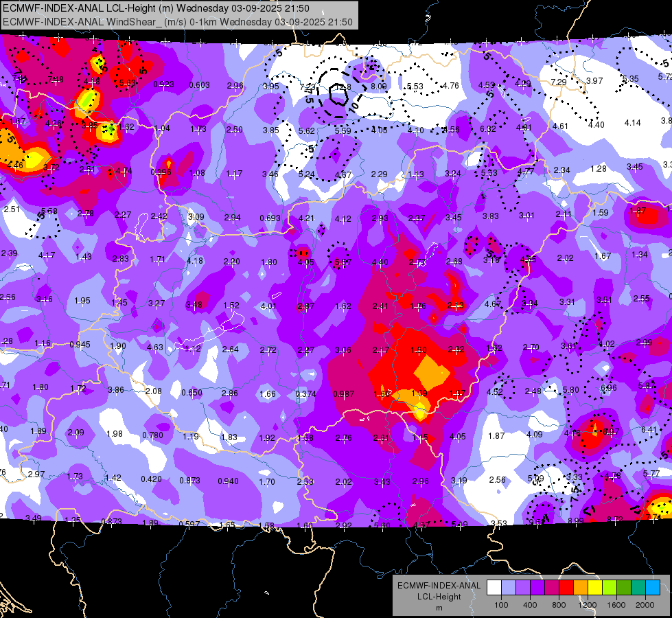Click the red legend swatch
Screen dimensions: 672x618
click(566, 588)
